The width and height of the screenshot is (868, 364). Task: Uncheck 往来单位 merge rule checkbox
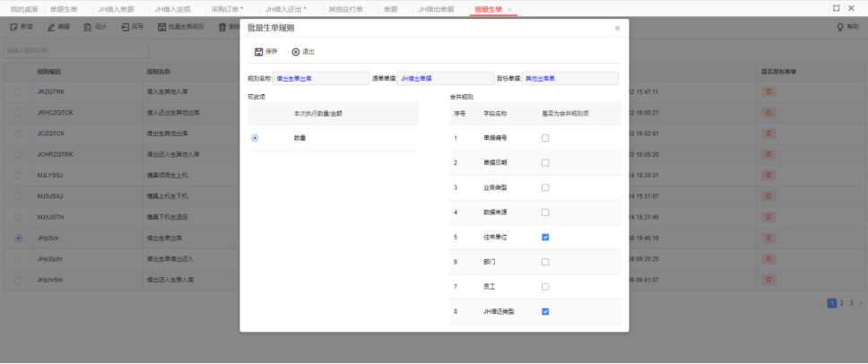(x=545, y=237)
